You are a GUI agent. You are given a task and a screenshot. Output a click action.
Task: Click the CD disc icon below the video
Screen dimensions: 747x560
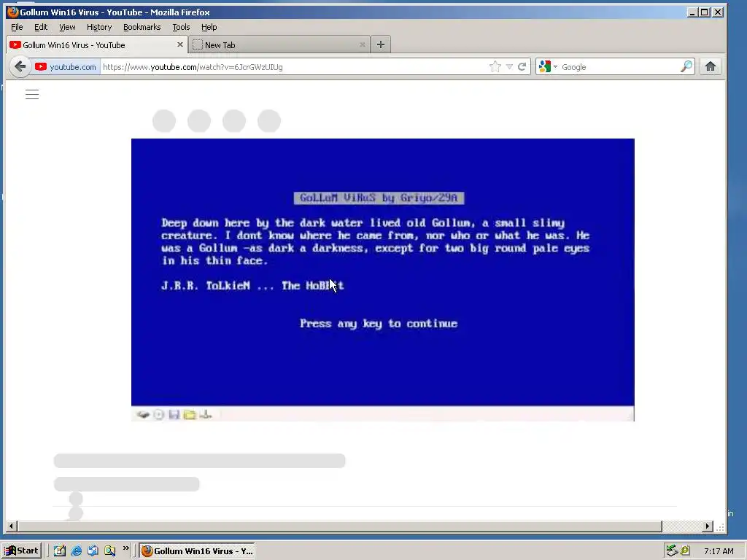[x=158, y=415]
